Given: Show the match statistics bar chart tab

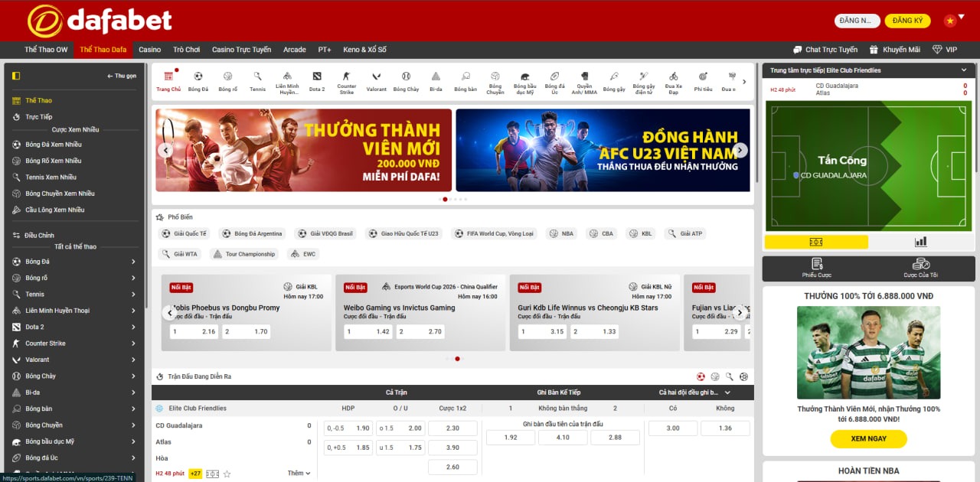Looking at the screenshot, I should (921, 242).
